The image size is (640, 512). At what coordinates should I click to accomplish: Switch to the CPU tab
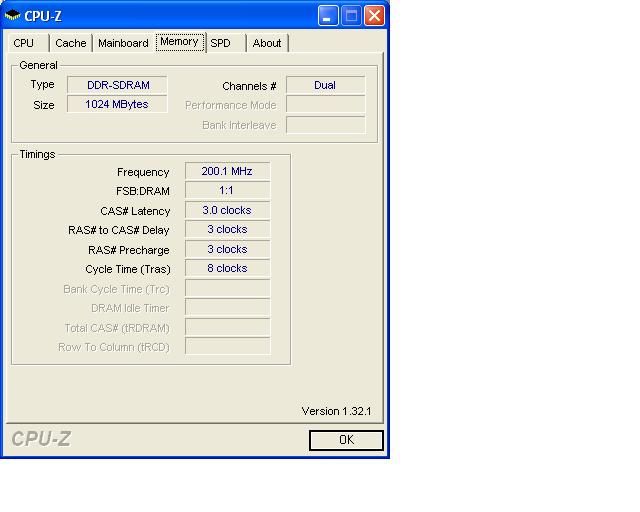click(x=28, y=43)
